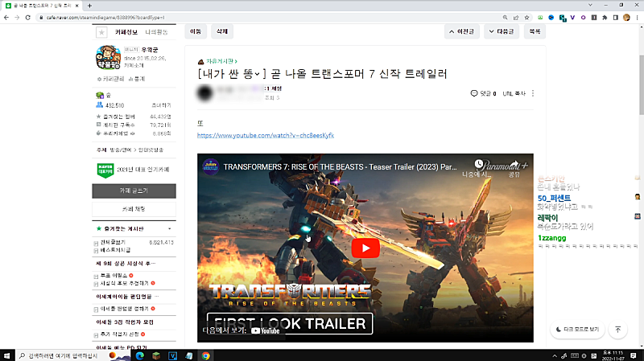
Task: Open the Windows Start menu
Action: coord(8,355)
